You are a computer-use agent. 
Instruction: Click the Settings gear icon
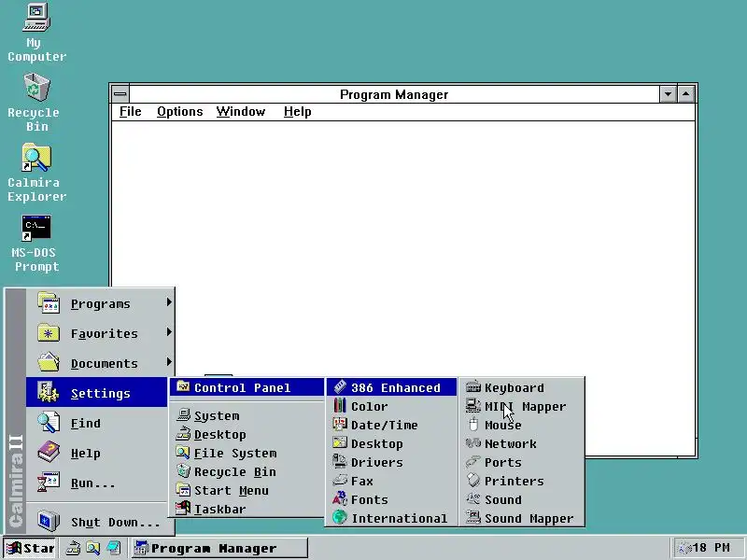tap(49, 392)
